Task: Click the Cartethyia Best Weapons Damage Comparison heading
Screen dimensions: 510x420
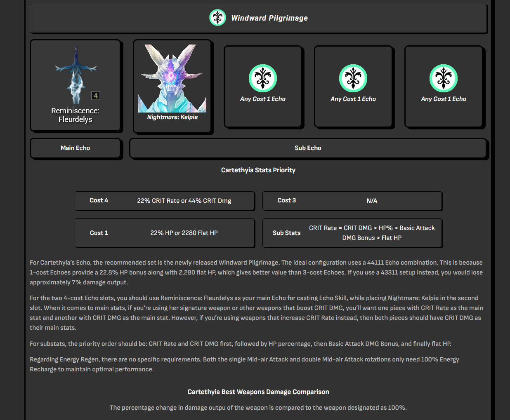Action: [258, 392]
